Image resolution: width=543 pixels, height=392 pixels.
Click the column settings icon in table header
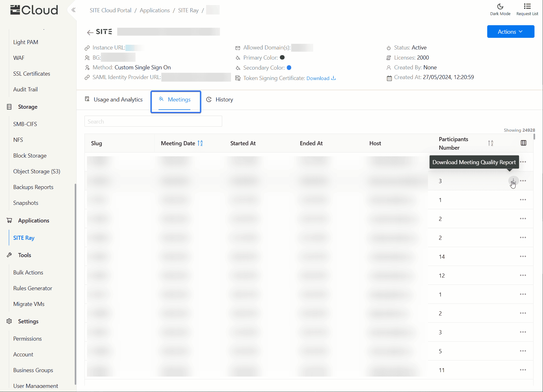[x=523, y=143]
